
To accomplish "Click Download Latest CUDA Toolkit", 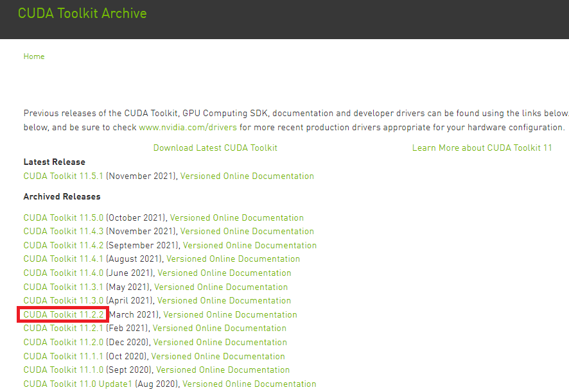I will (215, 148).
